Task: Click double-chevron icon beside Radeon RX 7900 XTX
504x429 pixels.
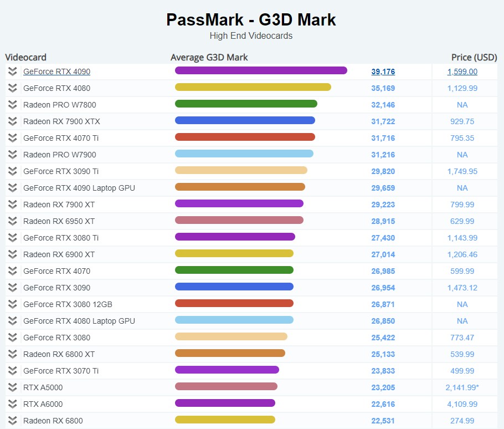Action: point(12,121)
